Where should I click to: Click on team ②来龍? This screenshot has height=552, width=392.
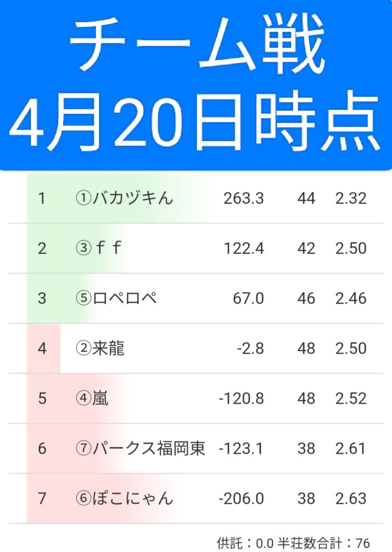coord(100,348)
